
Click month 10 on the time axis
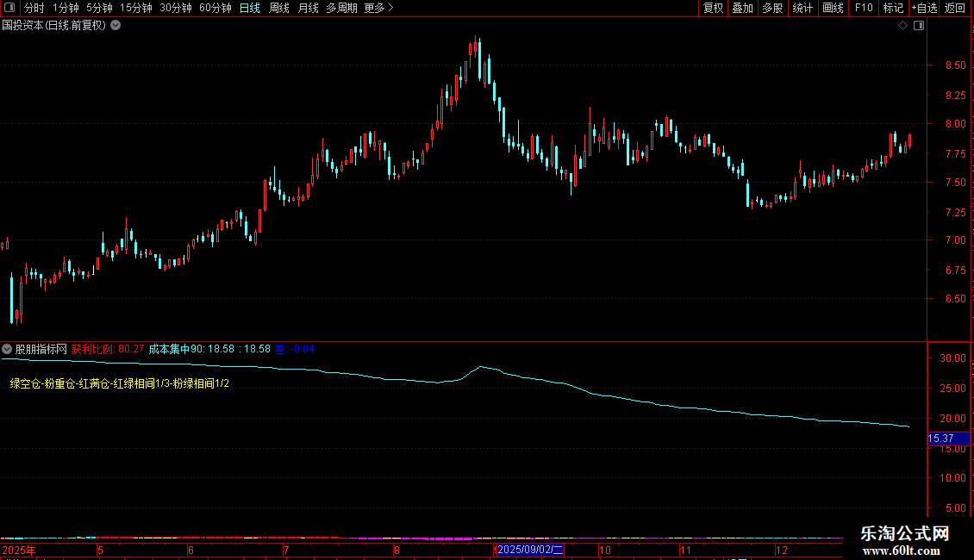coord(604,550)
